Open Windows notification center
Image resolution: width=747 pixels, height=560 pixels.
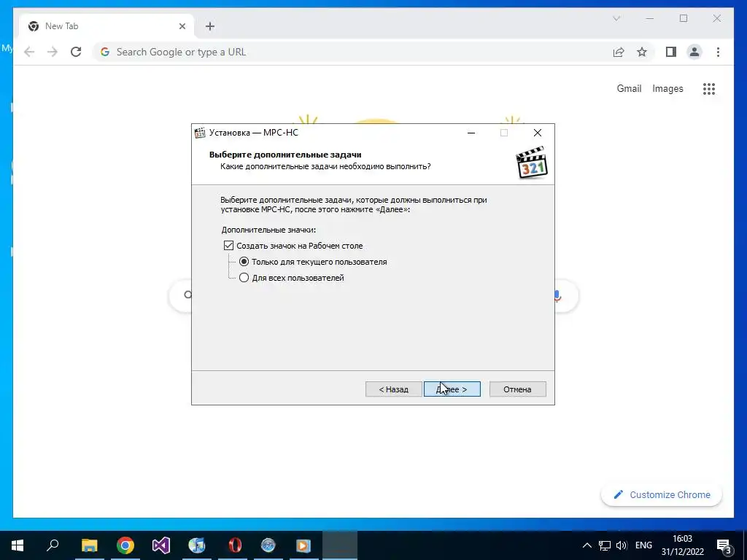[724, 545]
